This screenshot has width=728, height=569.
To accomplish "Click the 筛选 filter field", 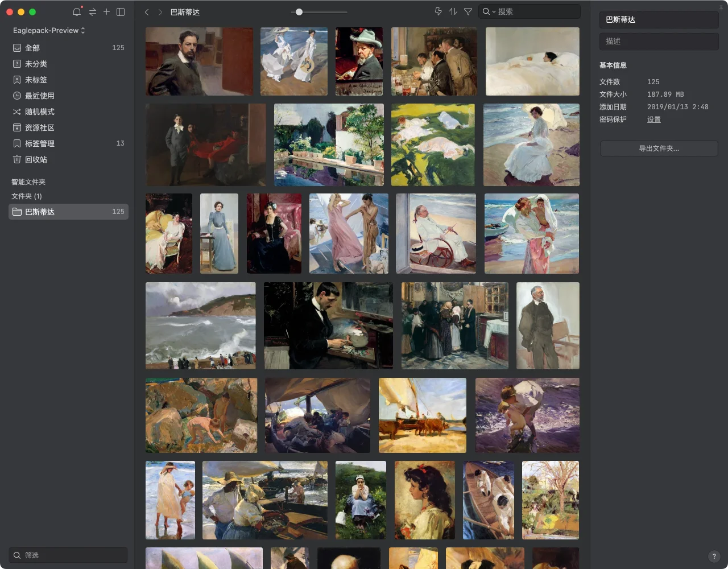I will [x=68, y=555].
